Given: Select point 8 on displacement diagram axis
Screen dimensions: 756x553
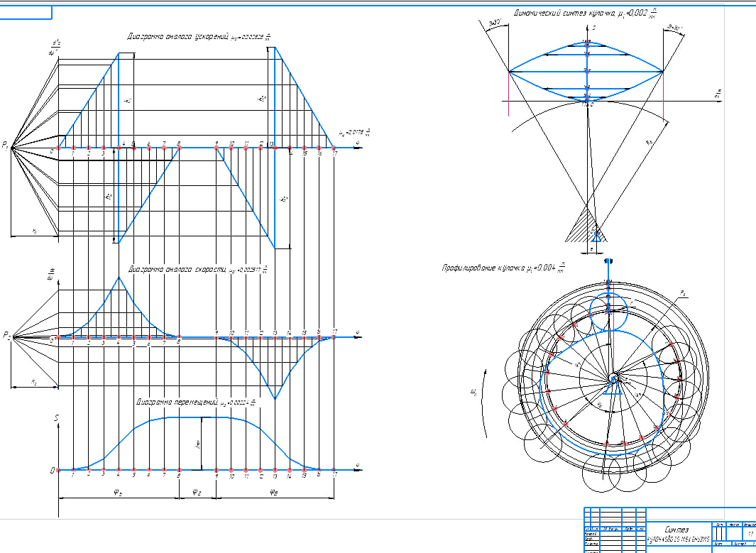Looking at the screenshot, I should pyautogui.click(x=180, y=470).
